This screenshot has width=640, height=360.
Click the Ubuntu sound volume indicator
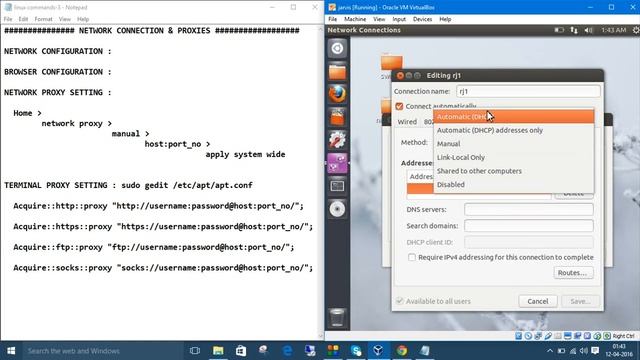pos(588,30)
